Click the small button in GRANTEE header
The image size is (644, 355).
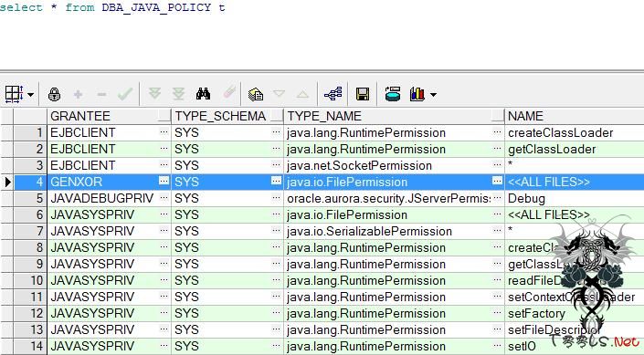coord(164,116)
